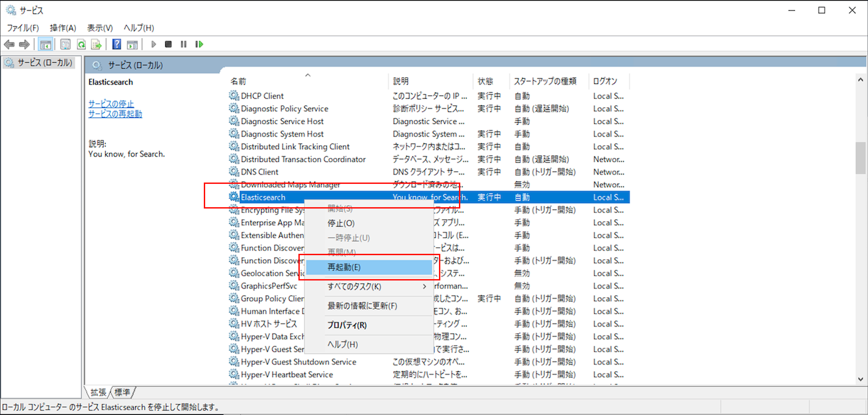This screenshot has height=415, width=868.
Task: Open the service Properties via the toolbar icon
Action: click(65, 44)
